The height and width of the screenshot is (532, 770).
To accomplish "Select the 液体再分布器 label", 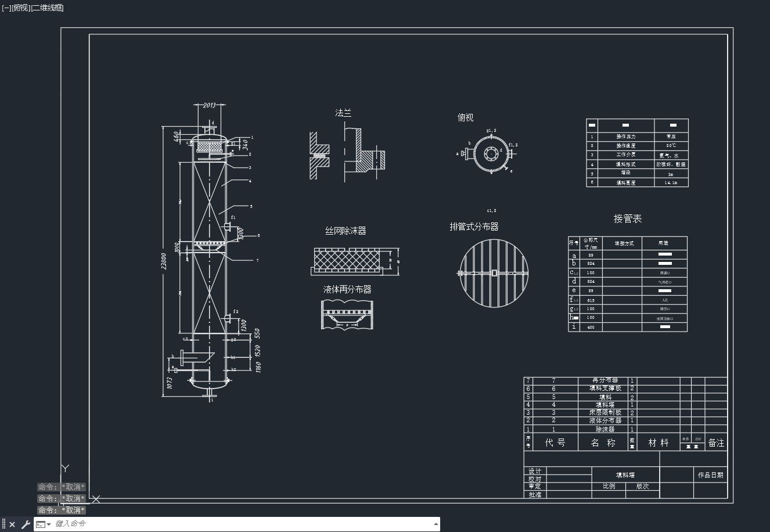I will [347, 289].
